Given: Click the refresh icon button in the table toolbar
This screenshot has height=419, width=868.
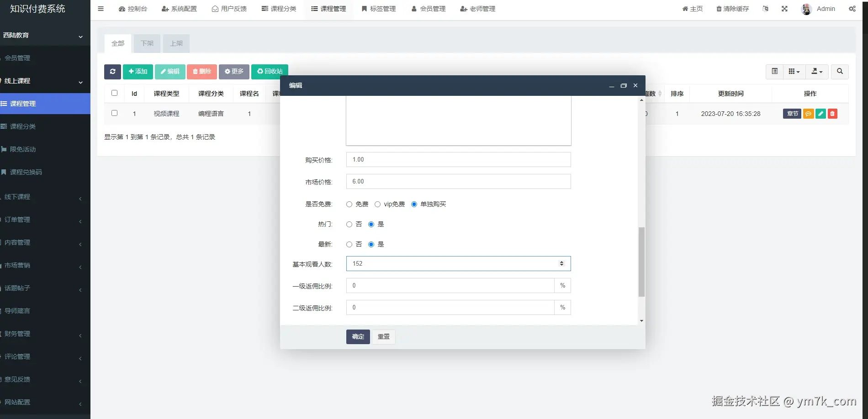Looking at the screenshot, I should [x=112, y=72].
